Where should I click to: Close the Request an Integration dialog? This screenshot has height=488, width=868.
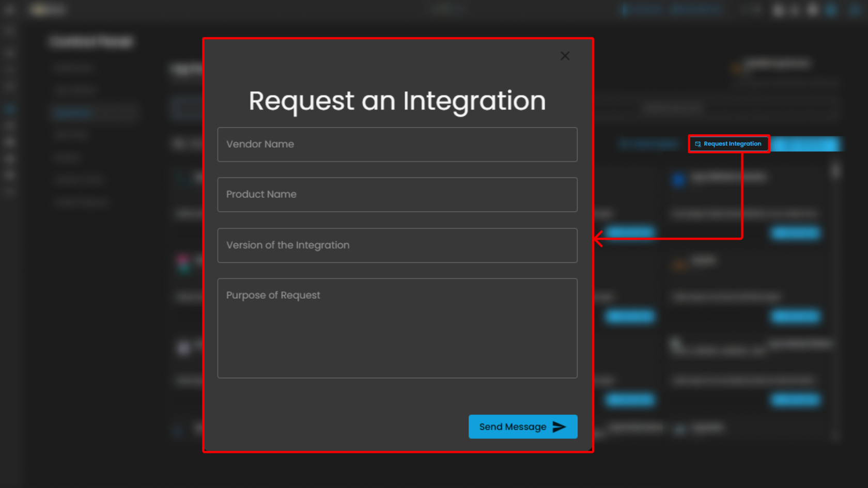565,56
